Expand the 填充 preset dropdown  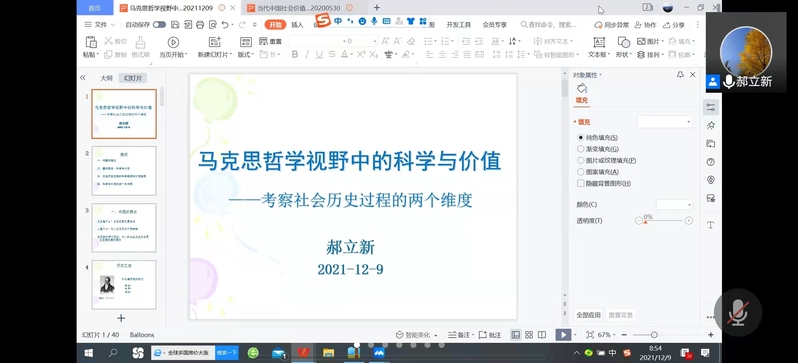point(665,122)
